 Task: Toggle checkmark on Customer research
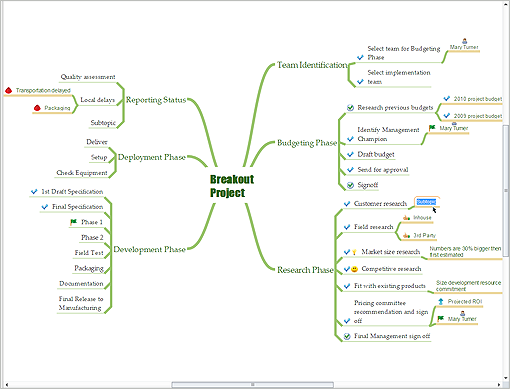[x=347, y=204]
